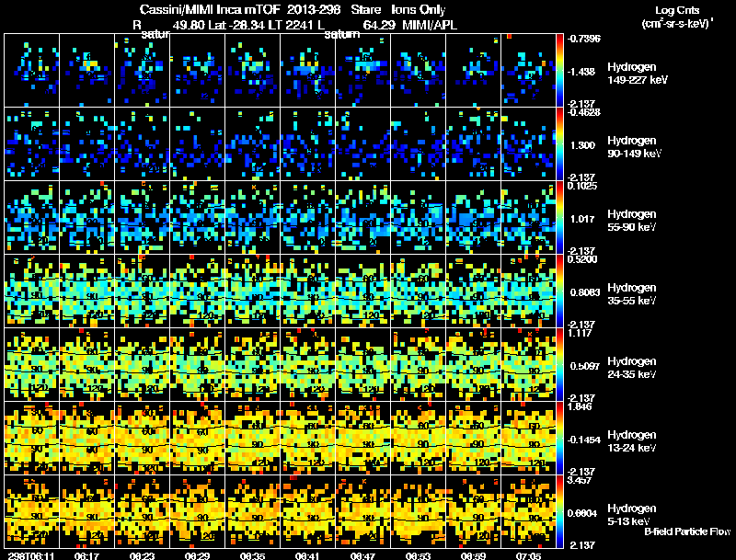Click the 06:29 time axis label
The height and width of the screenshot is (560, 736).
197,556
